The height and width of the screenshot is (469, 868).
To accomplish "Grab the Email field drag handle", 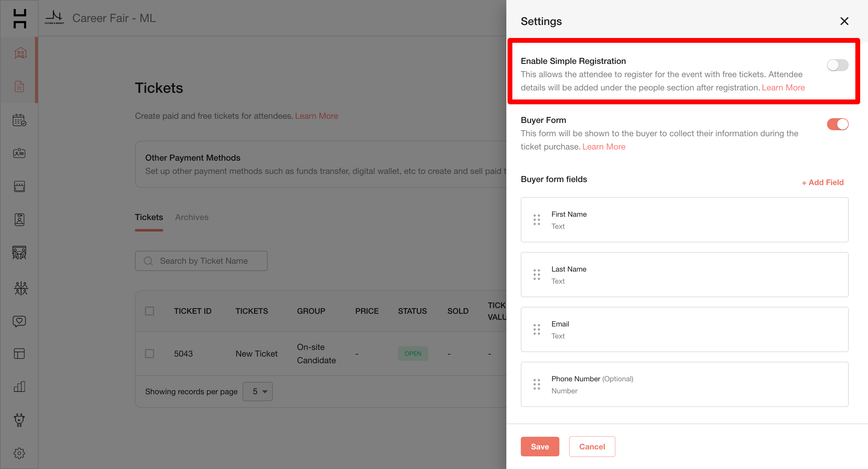I will [x=537, y=329].
